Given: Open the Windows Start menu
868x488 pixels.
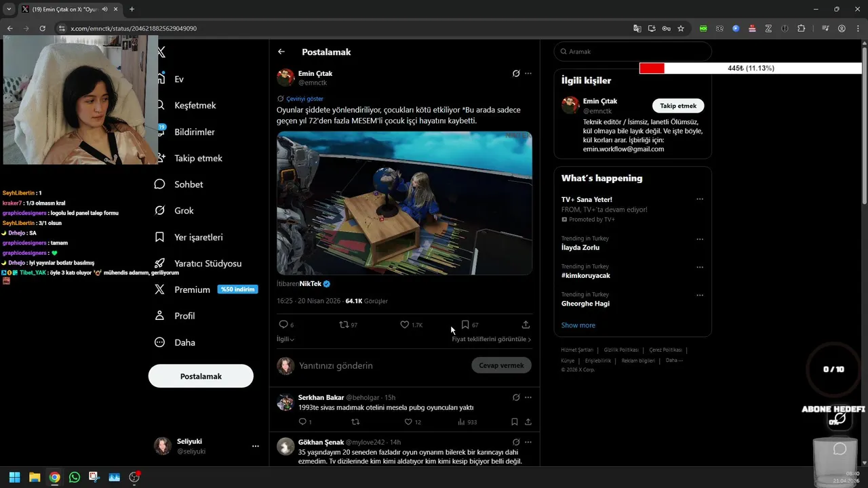Looking at the screenshot, I should click(x=14, y=477).
